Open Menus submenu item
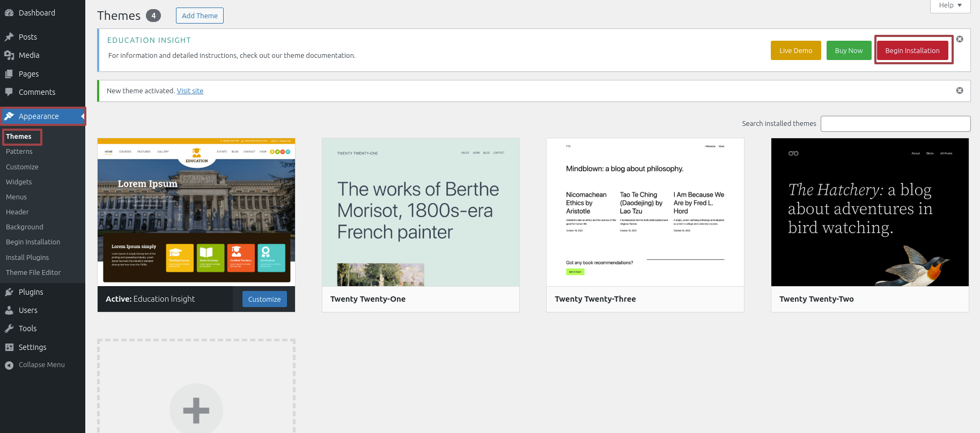The width and height of the screenshot is (980, 433). [16, 197]
